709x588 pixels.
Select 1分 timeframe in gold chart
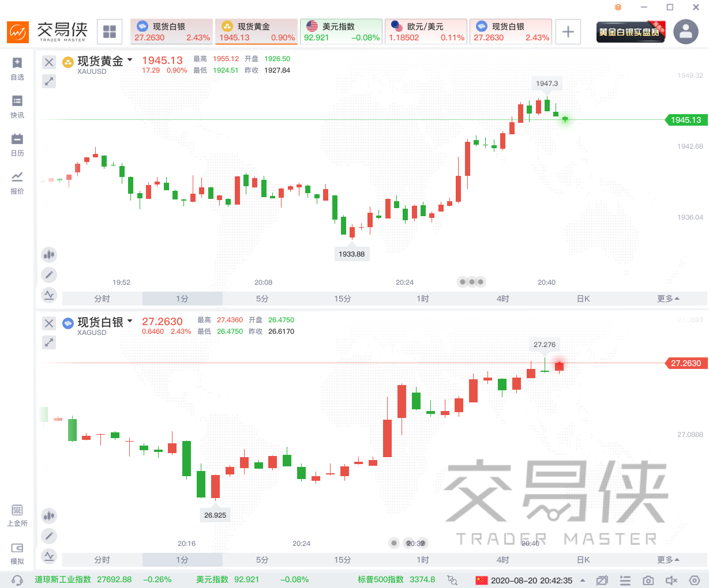click(x=182, y=299)
